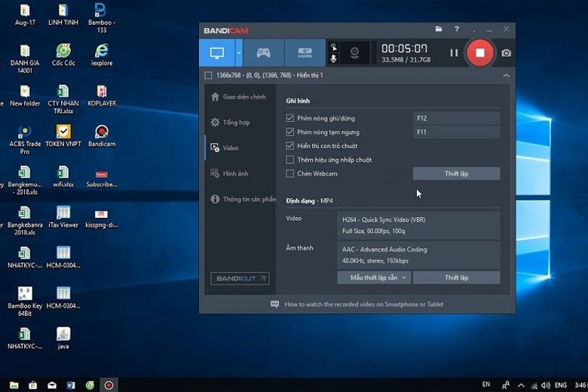Click the tip message speech icon
Image resolution: width=588 pixels, height=392 pixels.
coord(275,305)
